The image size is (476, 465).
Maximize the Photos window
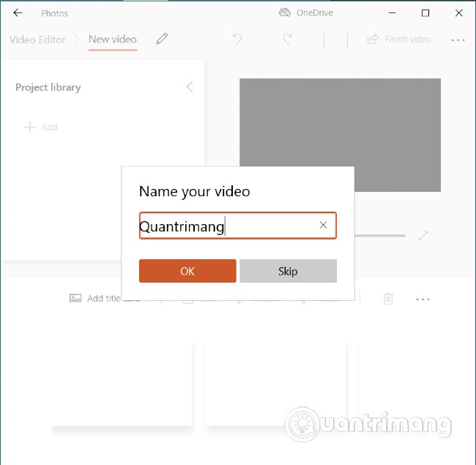[x=425, y=12]
